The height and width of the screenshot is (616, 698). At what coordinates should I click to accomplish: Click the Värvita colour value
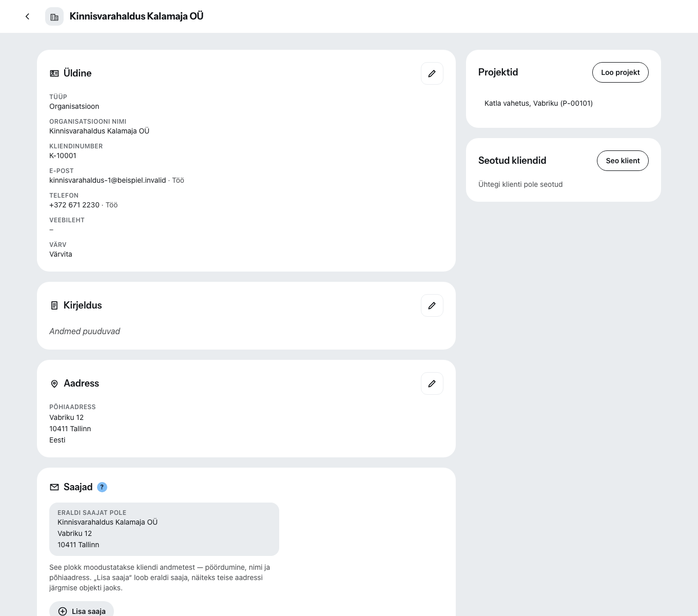pyautogui.click(x=61, y=254)
